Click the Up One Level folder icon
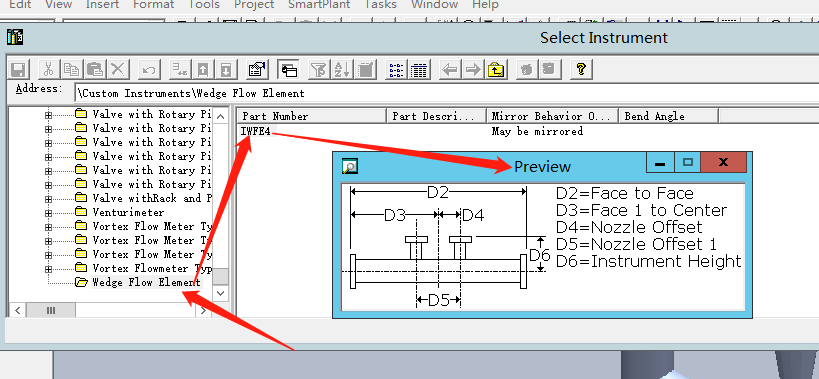 pos(496,69)
